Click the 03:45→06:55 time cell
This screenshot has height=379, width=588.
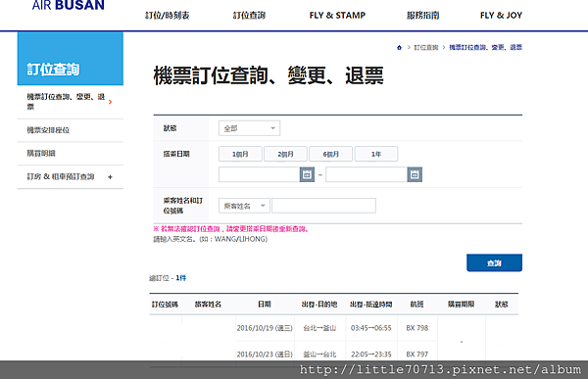(x=371, y=328)
